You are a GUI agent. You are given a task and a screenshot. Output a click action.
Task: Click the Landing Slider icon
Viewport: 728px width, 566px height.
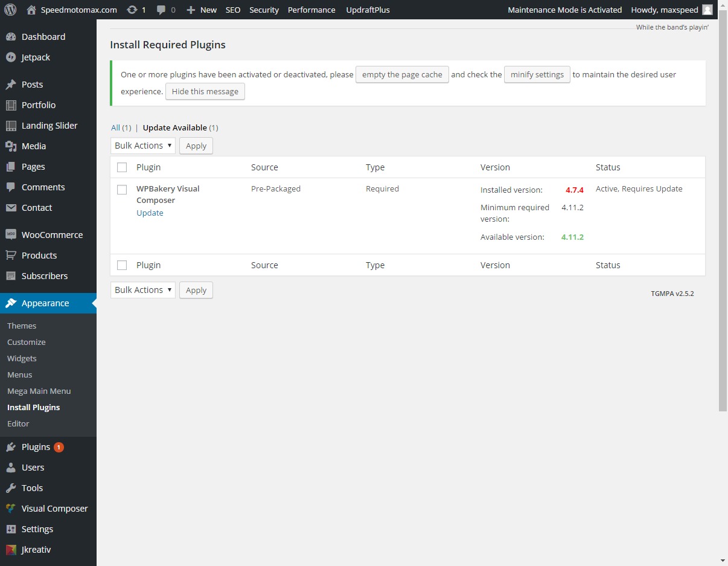[11, 126]
